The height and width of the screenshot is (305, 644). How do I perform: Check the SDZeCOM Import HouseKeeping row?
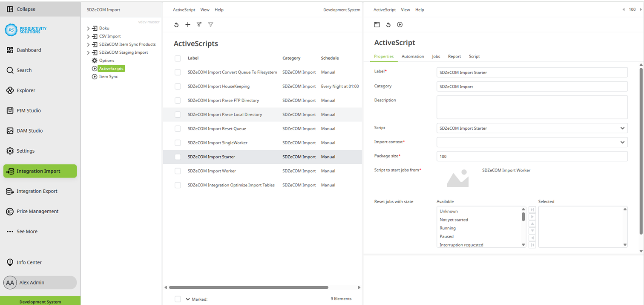178,87
